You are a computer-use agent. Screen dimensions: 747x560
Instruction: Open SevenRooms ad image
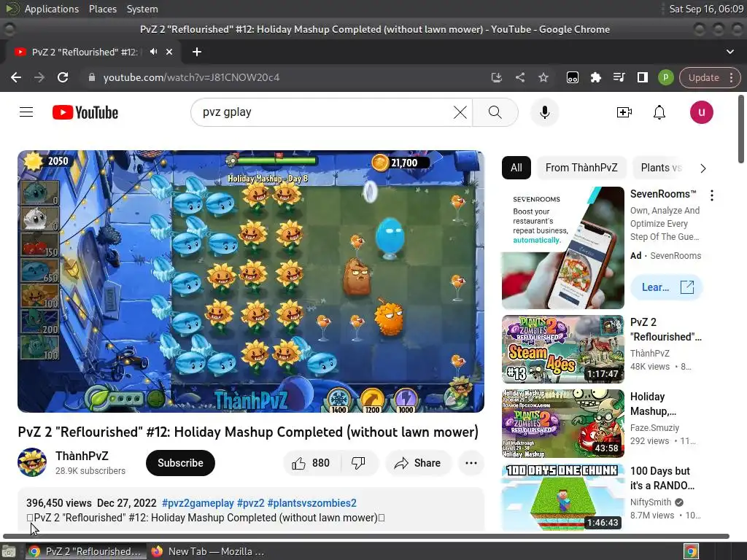pos(562,248)
